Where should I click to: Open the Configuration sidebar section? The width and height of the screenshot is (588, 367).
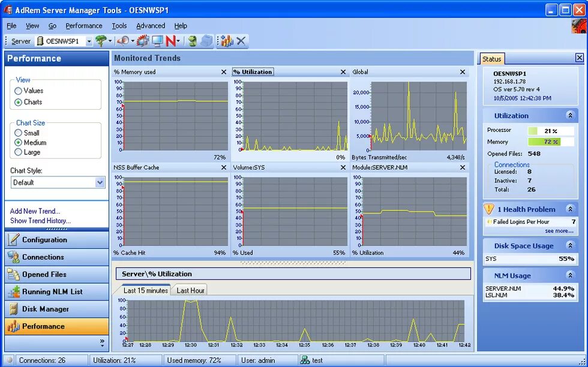[56, 239]
